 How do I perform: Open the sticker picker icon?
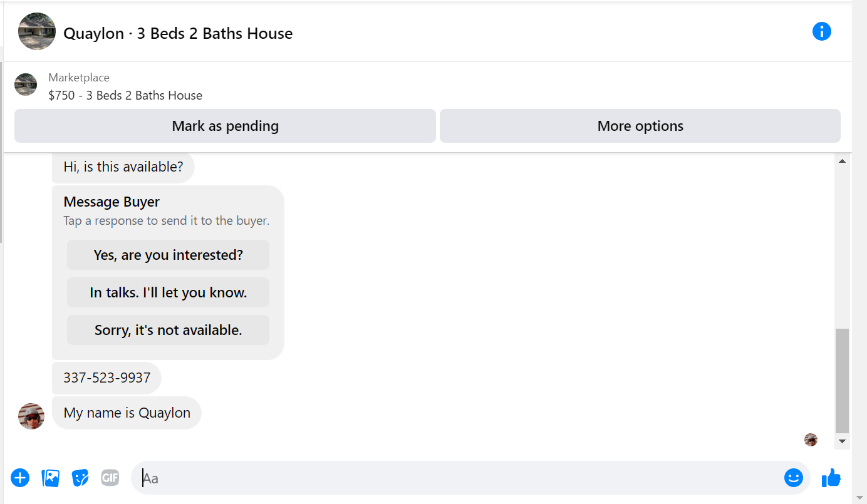(x=80, y=478)
